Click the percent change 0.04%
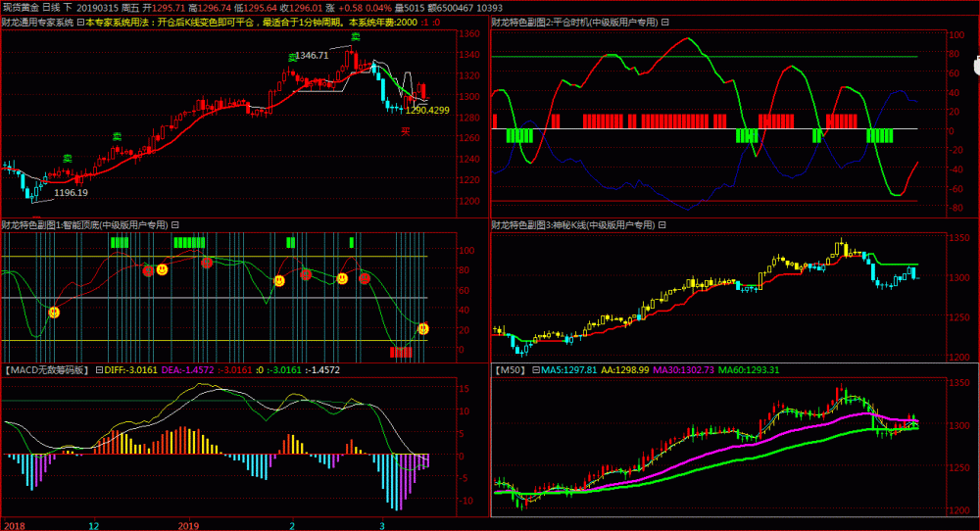The width and height of the screenshot is (980, 531). 378,8
